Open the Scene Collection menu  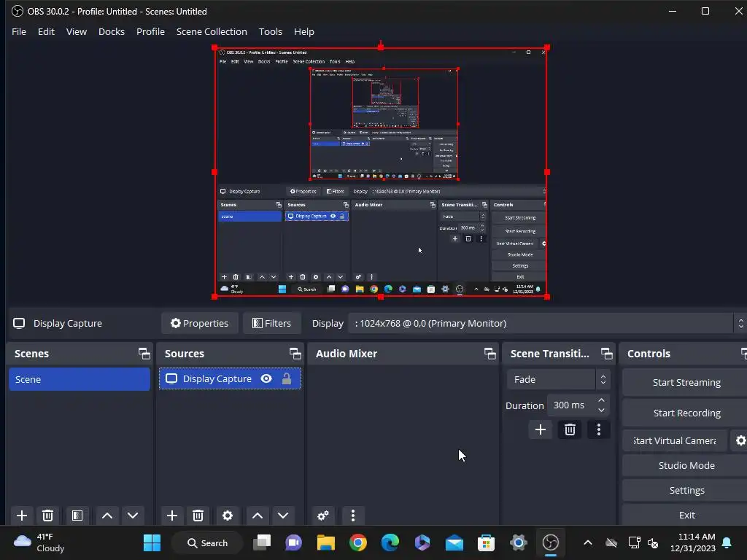[212, 31]
